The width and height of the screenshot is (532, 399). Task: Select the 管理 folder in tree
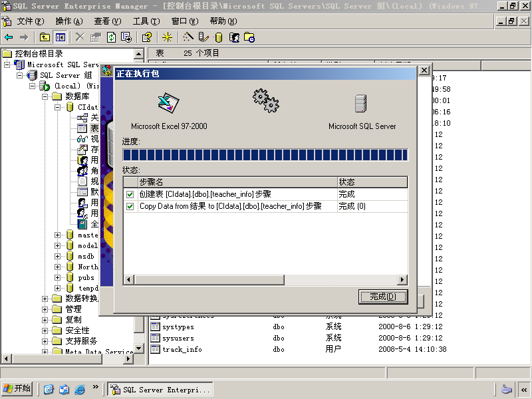73,309
